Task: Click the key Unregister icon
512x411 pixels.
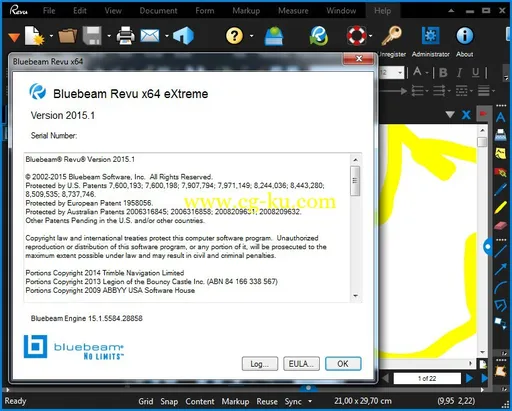Action: coord(392,36)
